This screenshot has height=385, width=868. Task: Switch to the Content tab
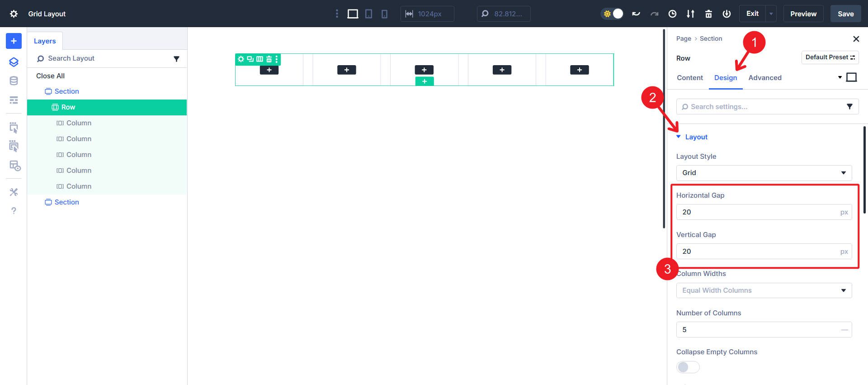click(x=689, y=78)
